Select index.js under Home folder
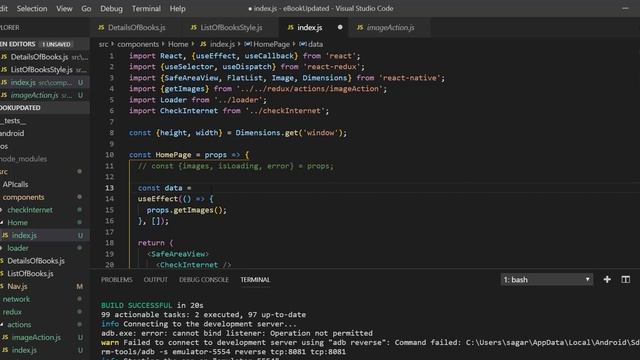640x360 pixels. click(x=44, y=236)
